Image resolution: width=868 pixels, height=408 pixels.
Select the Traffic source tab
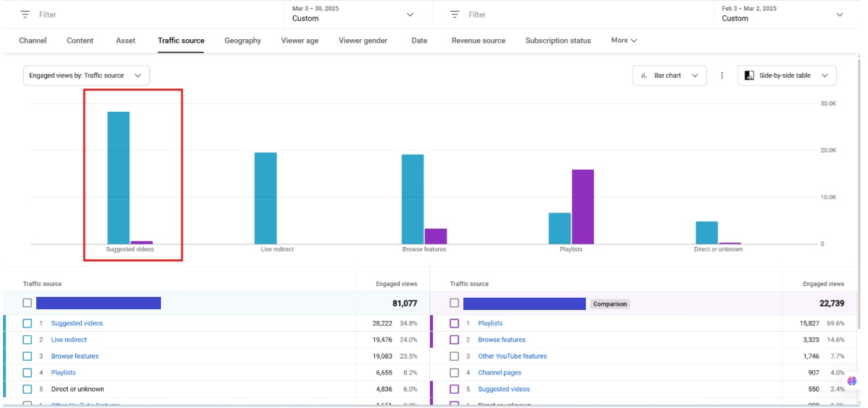[181, 41]
